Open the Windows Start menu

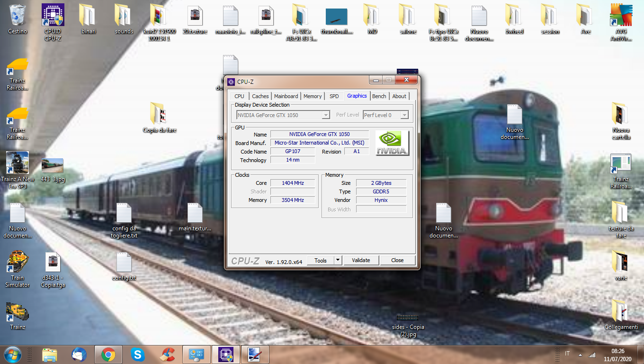pyautogui.click(x=12, y=355)
